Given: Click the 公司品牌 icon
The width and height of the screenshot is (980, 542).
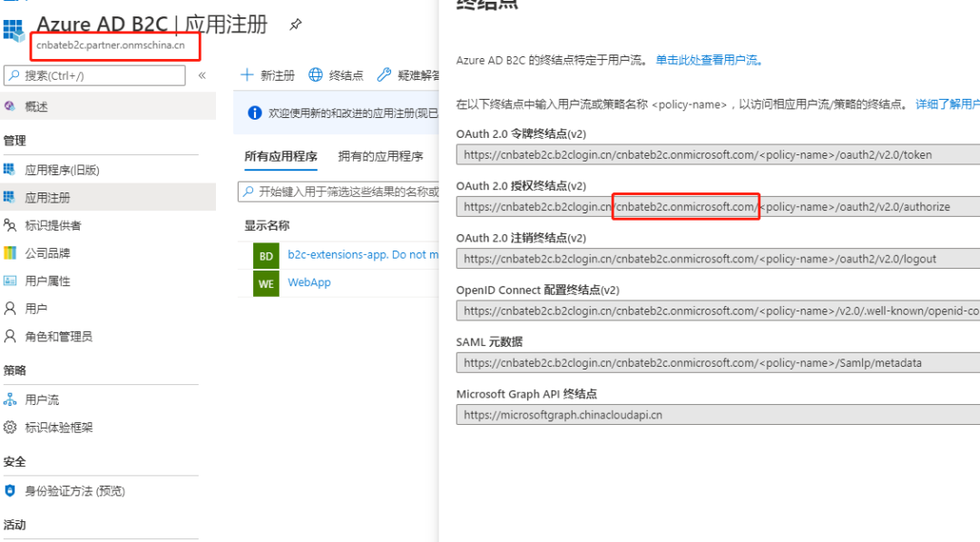Looking at the screenshot, I should 9,252.
